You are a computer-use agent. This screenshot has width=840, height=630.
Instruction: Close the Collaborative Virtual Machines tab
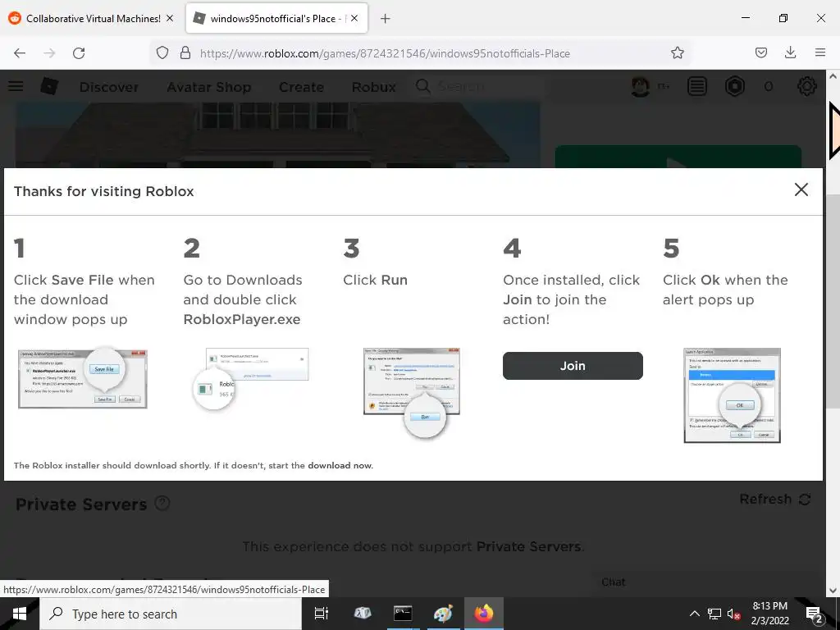tap(170, 18)
